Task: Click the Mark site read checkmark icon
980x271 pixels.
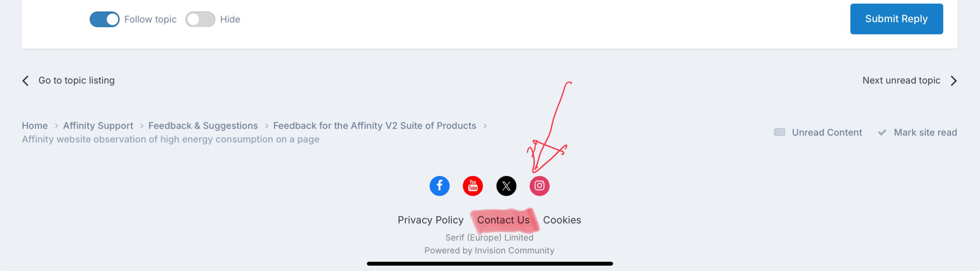Action: [x=882, y=132]
